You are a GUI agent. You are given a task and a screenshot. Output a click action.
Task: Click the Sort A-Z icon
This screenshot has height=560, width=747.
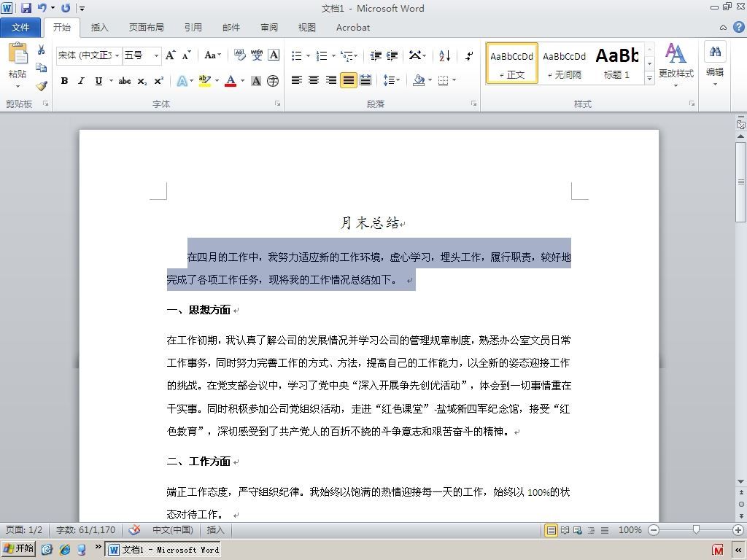444,55
